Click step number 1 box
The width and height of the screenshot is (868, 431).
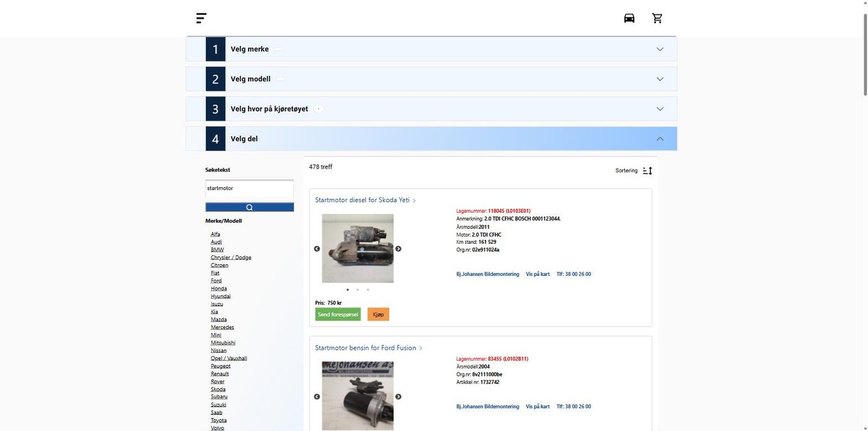click(x=215, y=49)
